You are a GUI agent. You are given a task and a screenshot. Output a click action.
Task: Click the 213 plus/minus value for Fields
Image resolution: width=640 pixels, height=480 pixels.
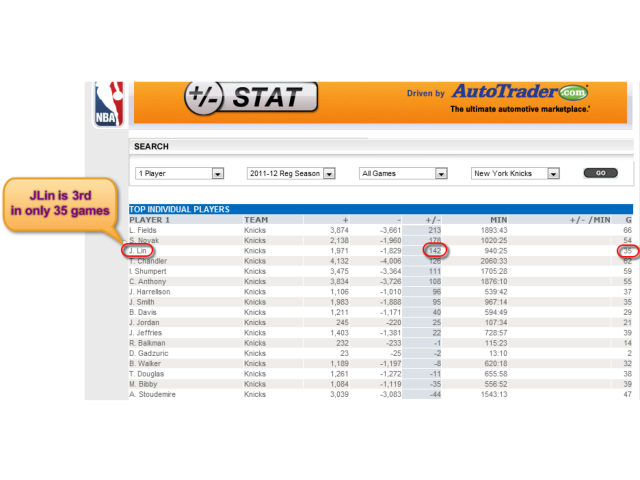(435, 230)
